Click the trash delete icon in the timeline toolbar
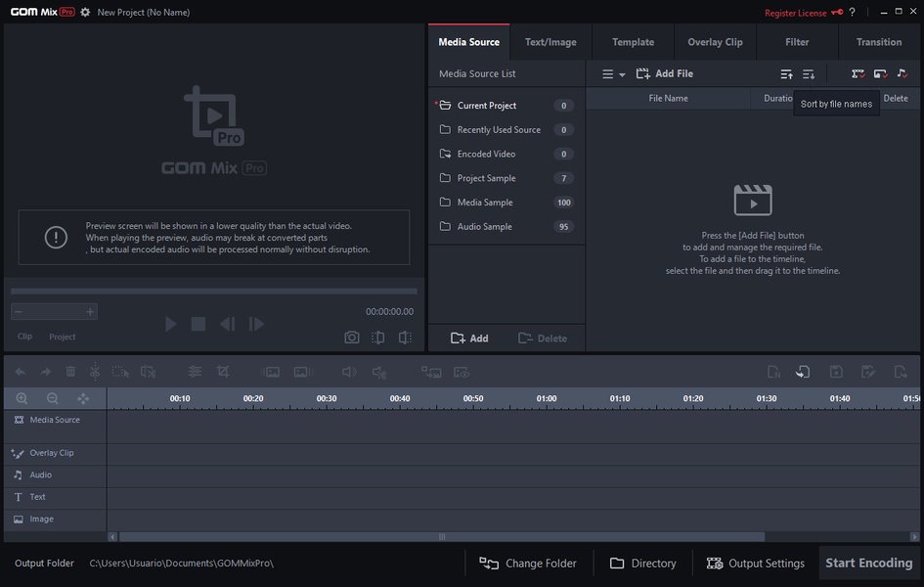The image size is (924, 587). [70, 372]
